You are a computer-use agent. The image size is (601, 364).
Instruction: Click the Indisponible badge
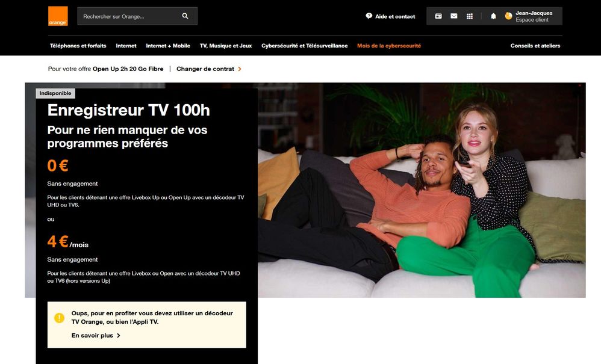[55, 93]
